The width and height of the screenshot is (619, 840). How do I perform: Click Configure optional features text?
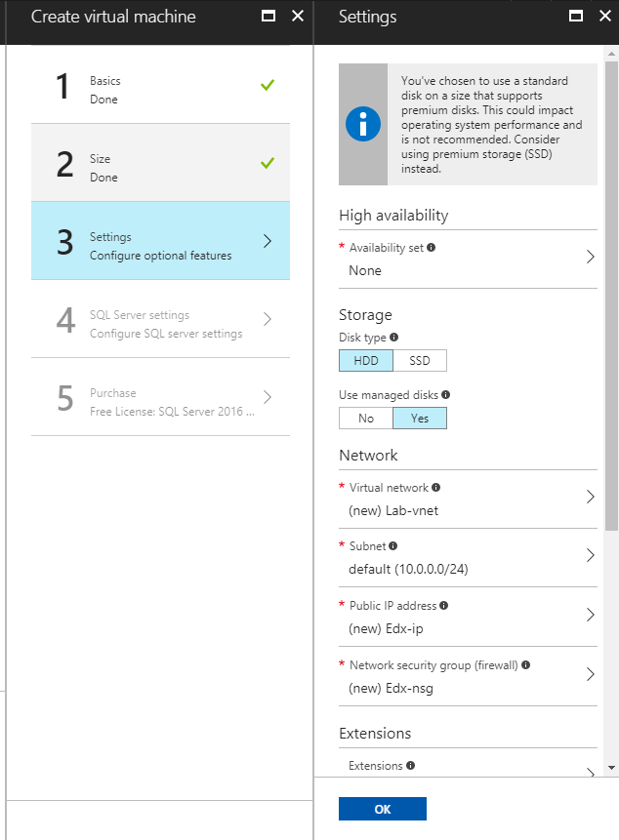tap(161, 256)
